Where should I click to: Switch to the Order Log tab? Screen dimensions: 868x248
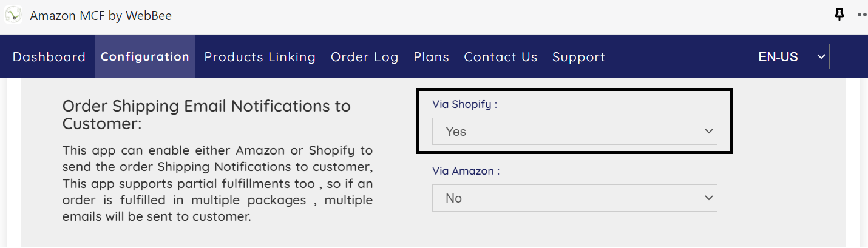[364, 57]
